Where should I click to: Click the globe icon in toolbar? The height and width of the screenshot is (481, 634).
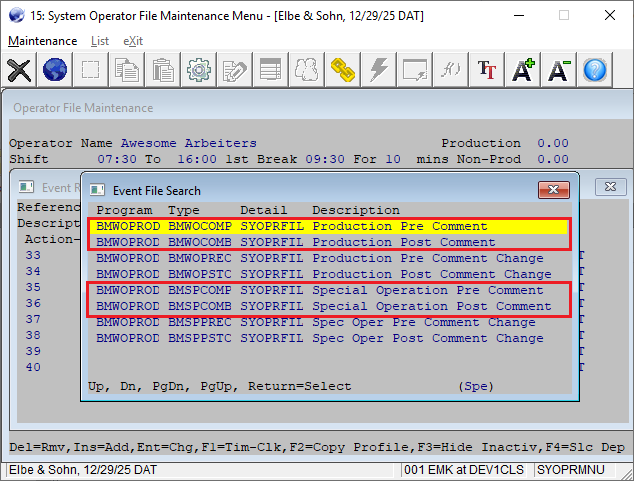click(55, 70)
